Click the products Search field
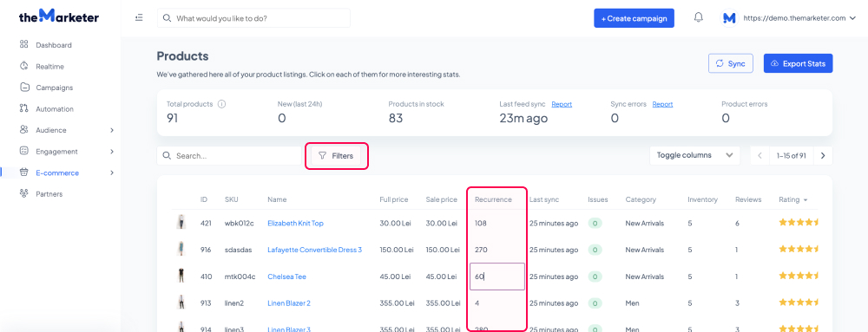This screenshot has height=332, width=868. (229, 156)
